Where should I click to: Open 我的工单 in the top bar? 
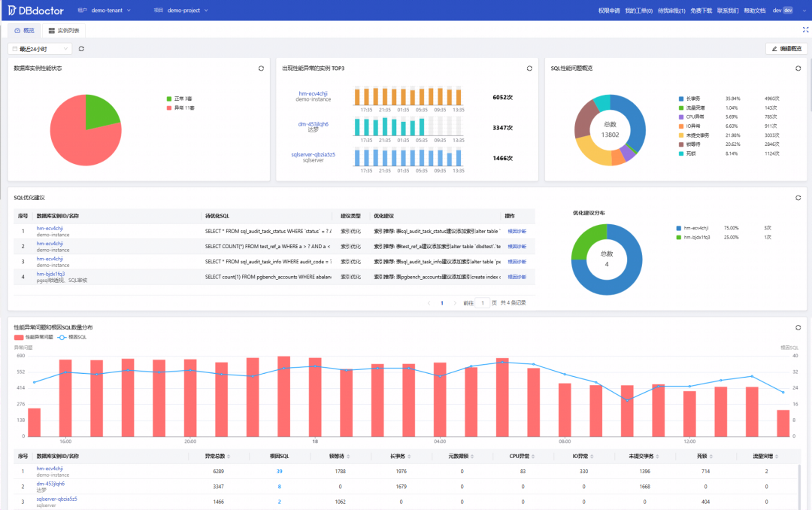(638, 11)
